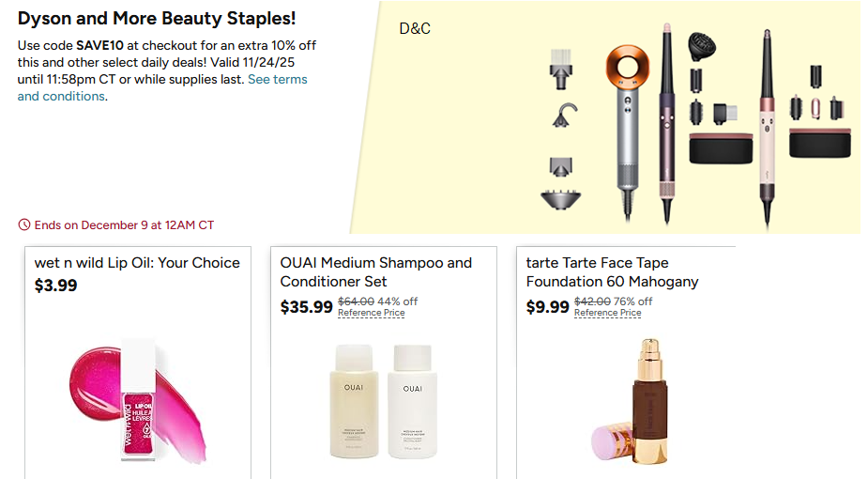868x479 pixels.
Task: Open the tarte Face Tape Foundation title
Action: click(612, 271)
